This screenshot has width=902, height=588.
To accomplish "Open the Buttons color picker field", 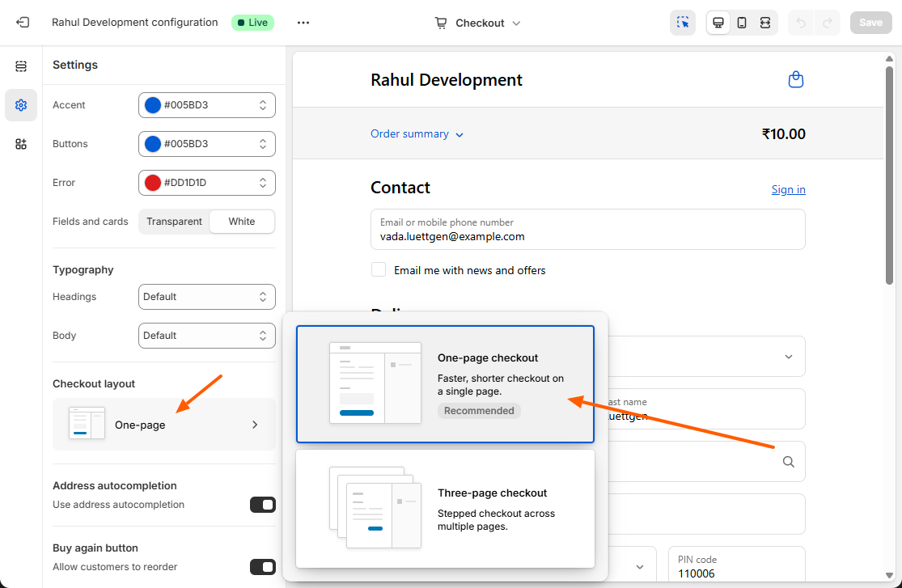I will click(207, 144).
